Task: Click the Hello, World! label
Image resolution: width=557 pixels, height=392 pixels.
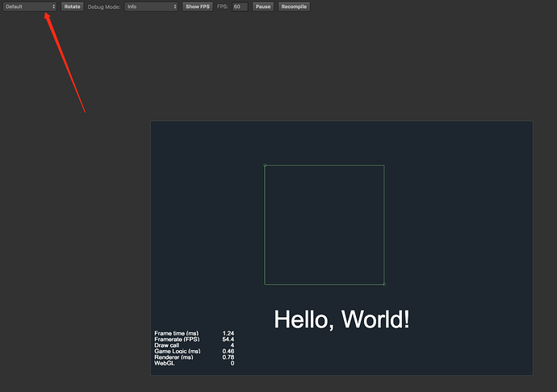Action: tap(341, 319)
